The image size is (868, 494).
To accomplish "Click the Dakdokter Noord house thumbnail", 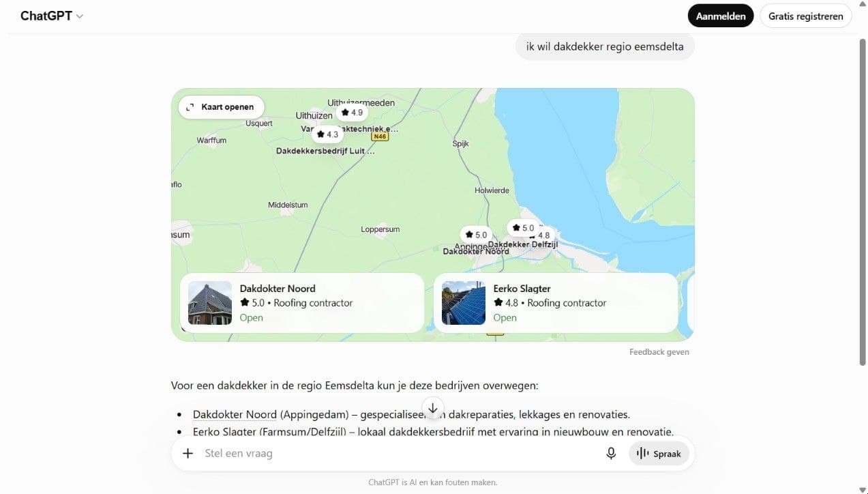I will (210, 303).
